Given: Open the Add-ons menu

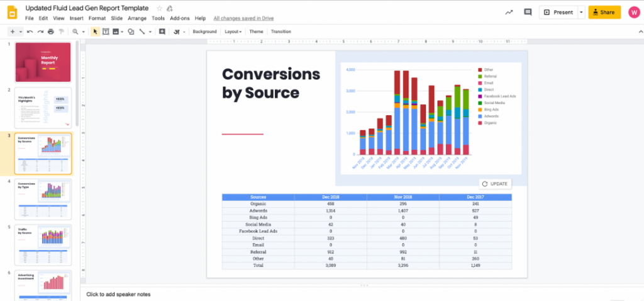Looking at the screenshot, I should [x=180, y=18].
